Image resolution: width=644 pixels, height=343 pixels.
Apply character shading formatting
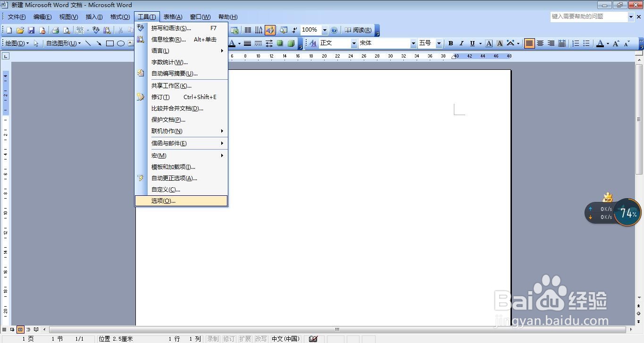pos(500,43)
